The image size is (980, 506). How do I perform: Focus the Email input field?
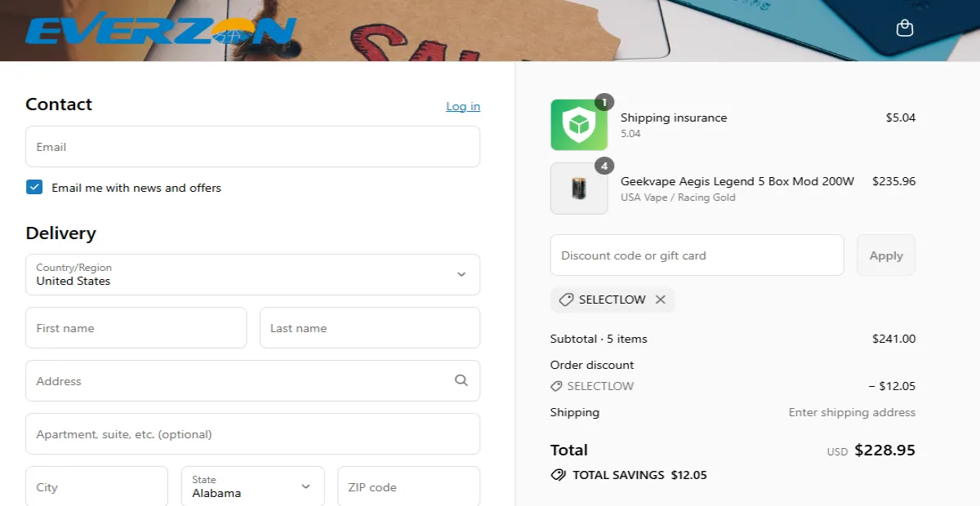pos(252,146)
